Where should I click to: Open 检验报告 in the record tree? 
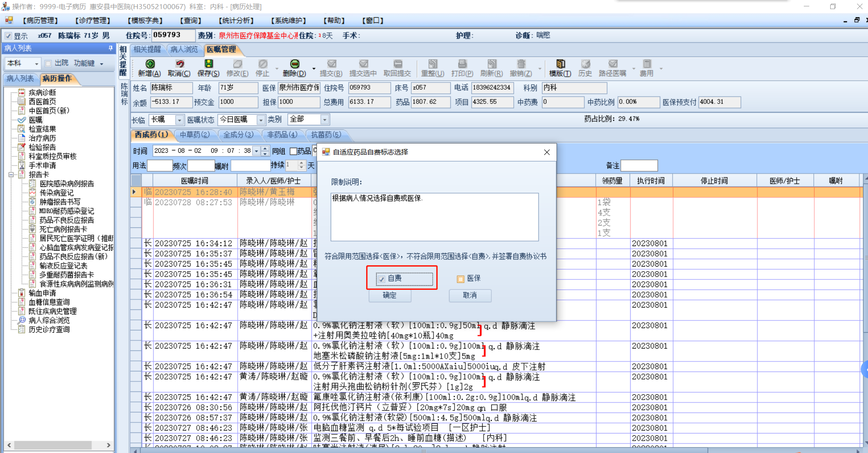point(42,147)
